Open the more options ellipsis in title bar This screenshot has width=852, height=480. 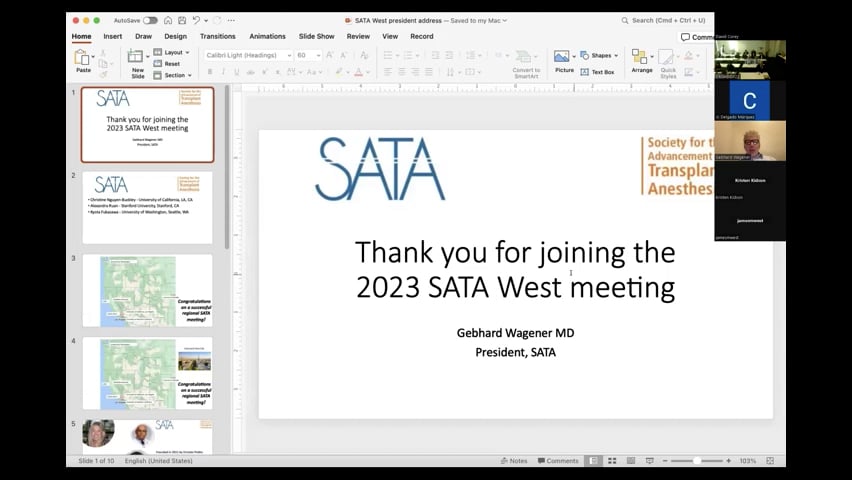click(231, 21)
